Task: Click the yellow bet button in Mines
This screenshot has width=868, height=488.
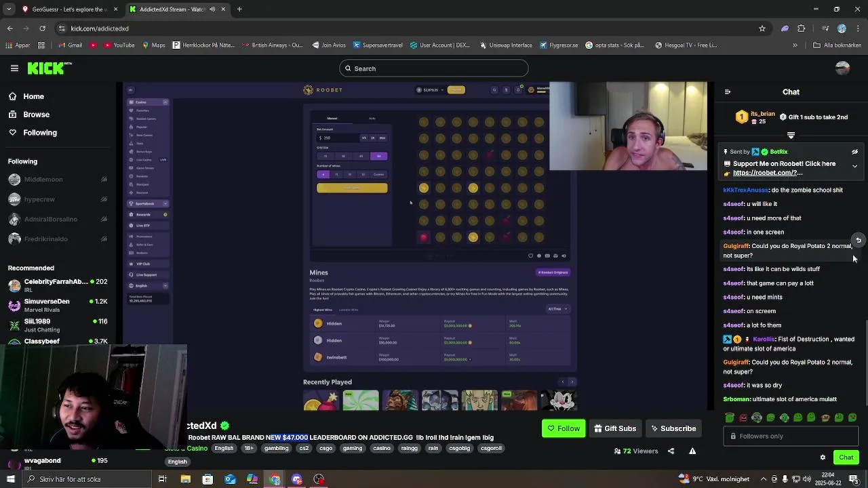Action: pos(352,188)
